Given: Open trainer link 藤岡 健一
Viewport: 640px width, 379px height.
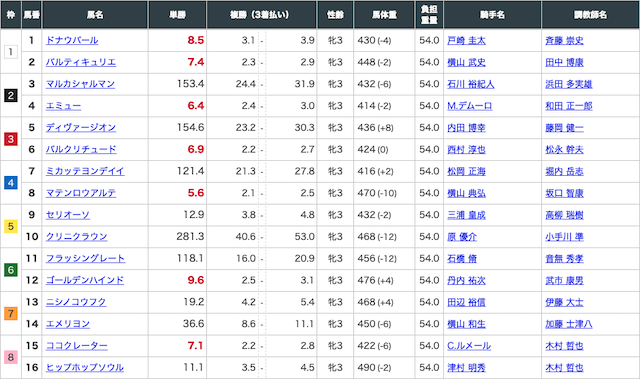Looking at the screenshot, I should (564, 128).
